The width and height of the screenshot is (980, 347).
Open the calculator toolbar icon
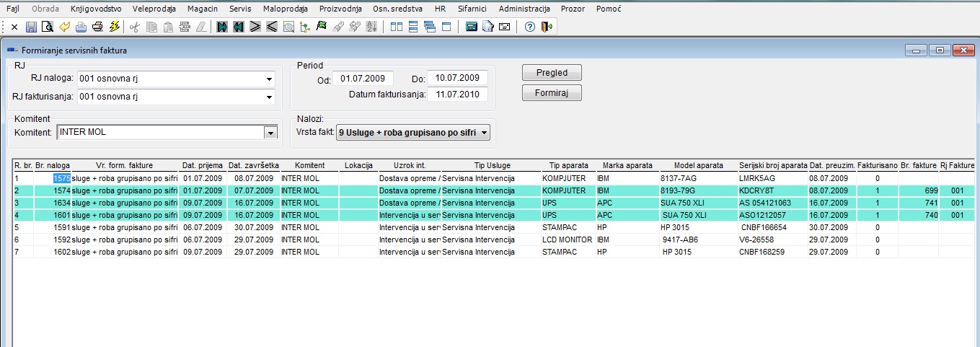(472, 27)
